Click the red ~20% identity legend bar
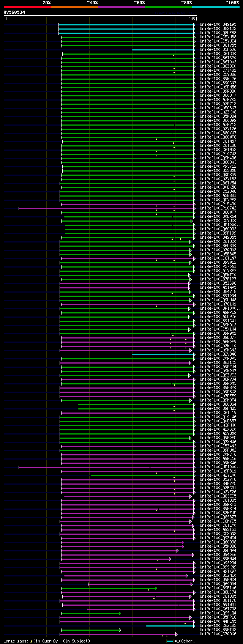Viewport: 243px width, 644px height. tap(27, 6)
